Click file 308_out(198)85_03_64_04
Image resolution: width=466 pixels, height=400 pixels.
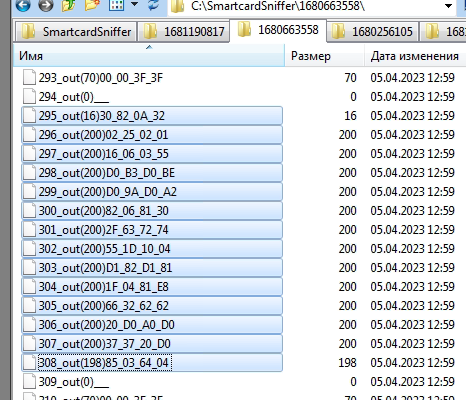coord(152,363)
